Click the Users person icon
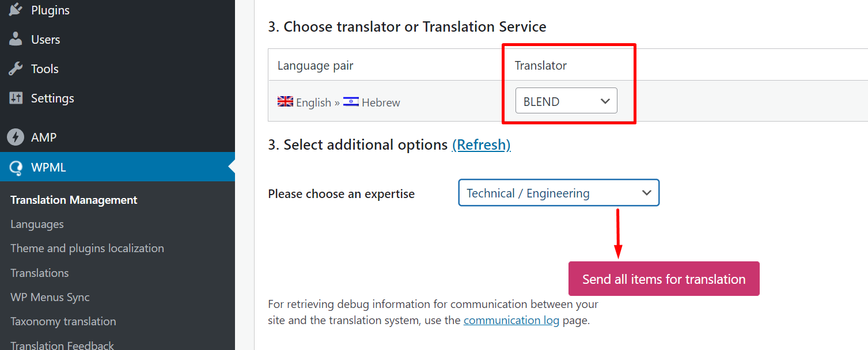This screenshot has height=350, width=868. [16, 39]
